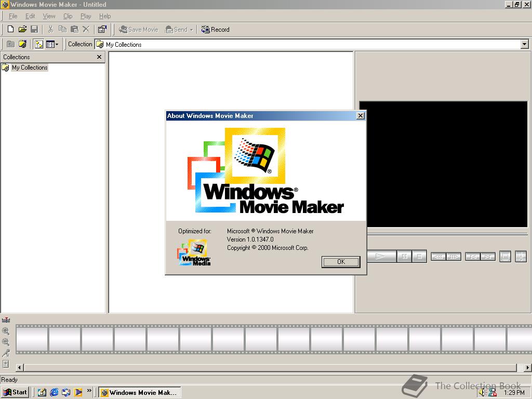Click the New Collection icon

23,44
